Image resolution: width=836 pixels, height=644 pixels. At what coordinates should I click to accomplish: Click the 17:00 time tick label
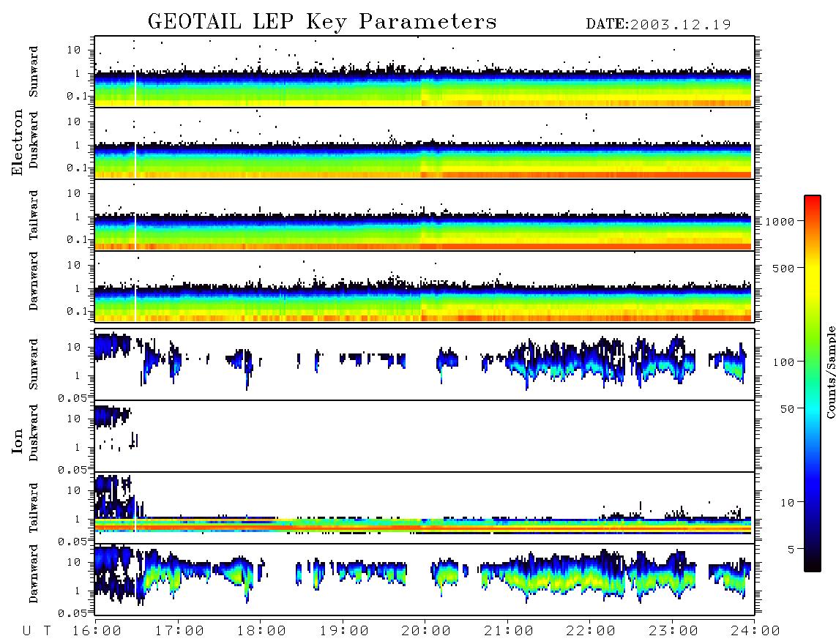point(179,632)
